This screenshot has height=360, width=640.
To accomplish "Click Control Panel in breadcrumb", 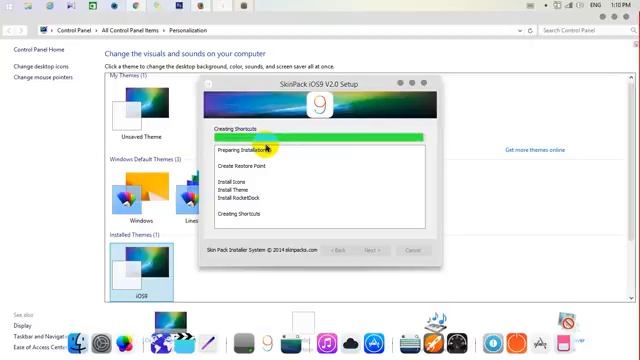I will tap(74, 30).
